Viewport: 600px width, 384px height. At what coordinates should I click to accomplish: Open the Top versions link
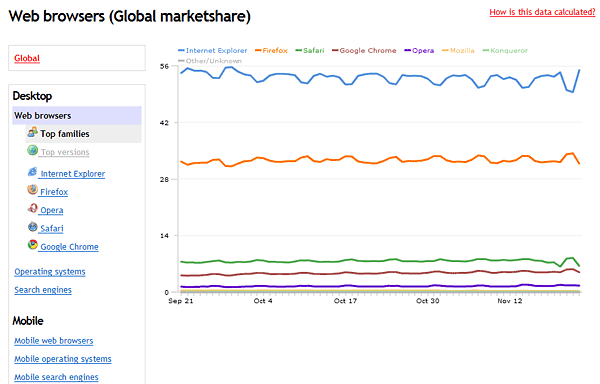65,152
